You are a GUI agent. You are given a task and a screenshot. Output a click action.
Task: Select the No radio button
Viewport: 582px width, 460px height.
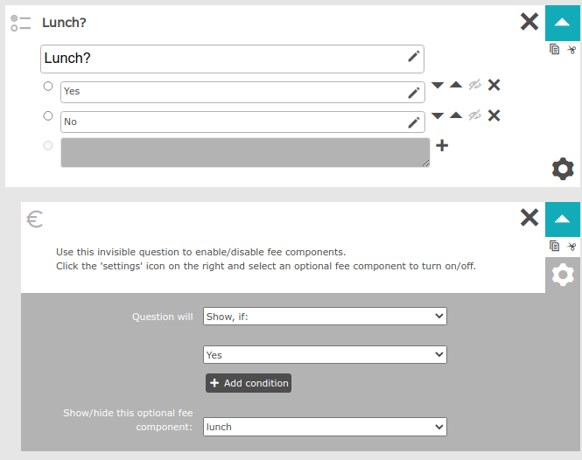(x=48, y=116)
